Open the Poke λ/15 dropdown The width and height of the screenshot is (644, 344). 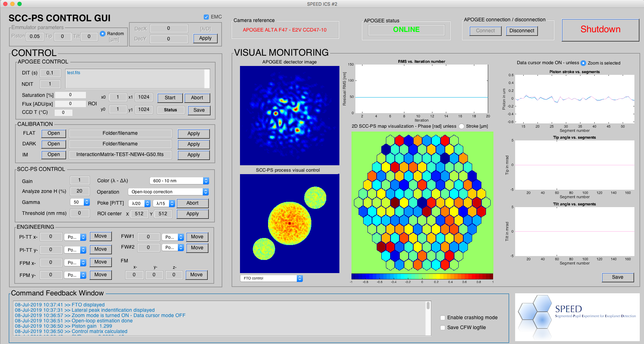click(164, 204)
